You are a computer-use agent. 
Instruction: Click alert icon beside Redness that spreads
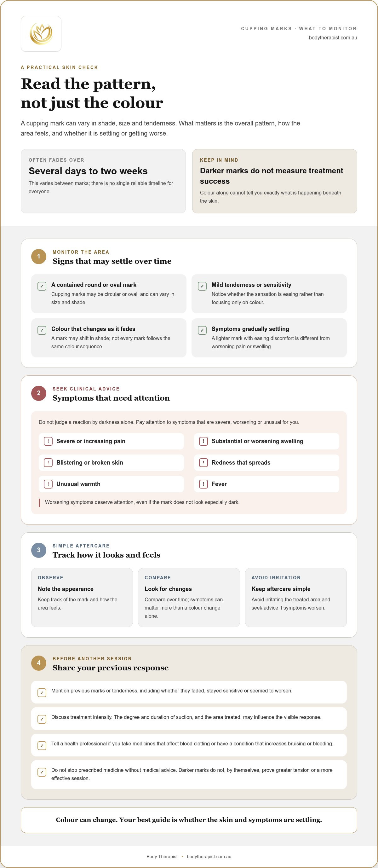(203, 463)
